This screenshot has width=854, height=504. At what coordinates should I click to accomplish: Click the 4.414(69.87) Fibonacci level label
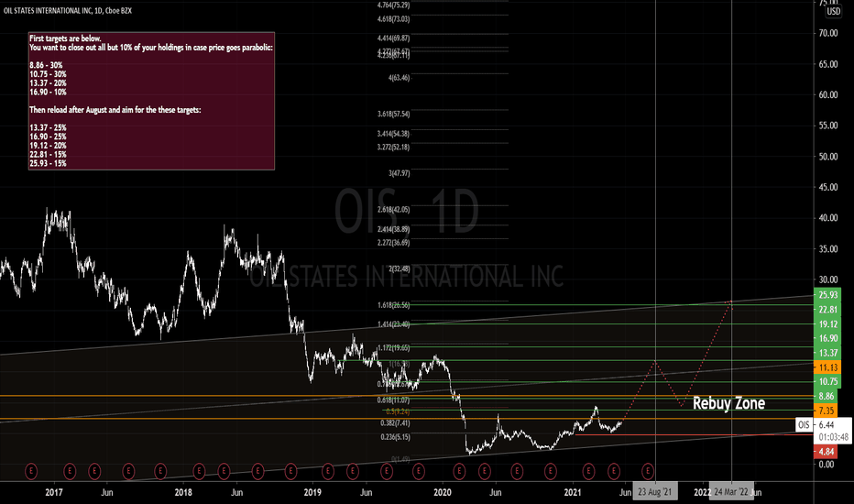393,38
